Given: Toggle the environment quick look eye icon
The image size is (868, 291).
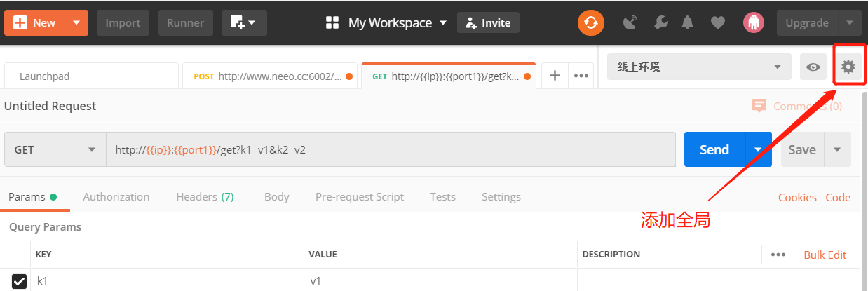Looking at the screenshot, I should [813, 67].
